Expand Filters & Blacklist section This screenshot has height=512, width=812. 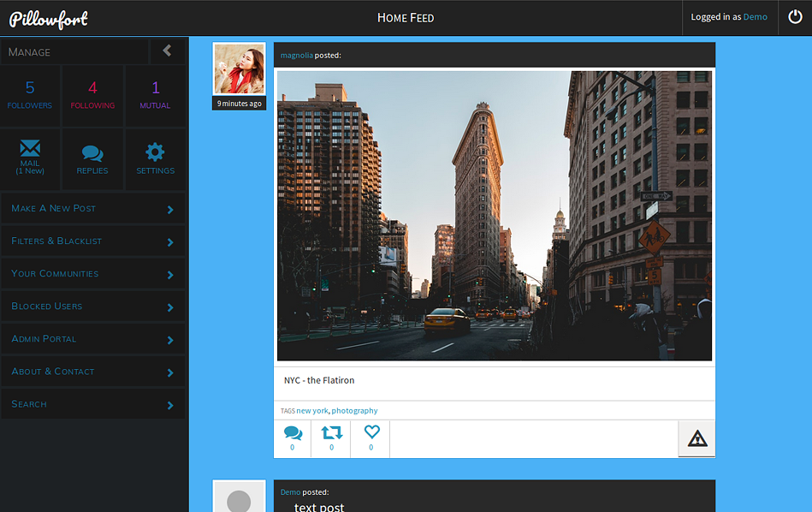92,241
